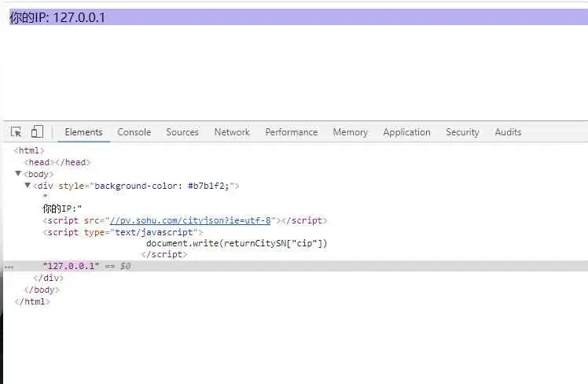The image size is (588, 384).
Task: Follow the pv.sohu.com/cityjson script link
Action: pos(190,220)
